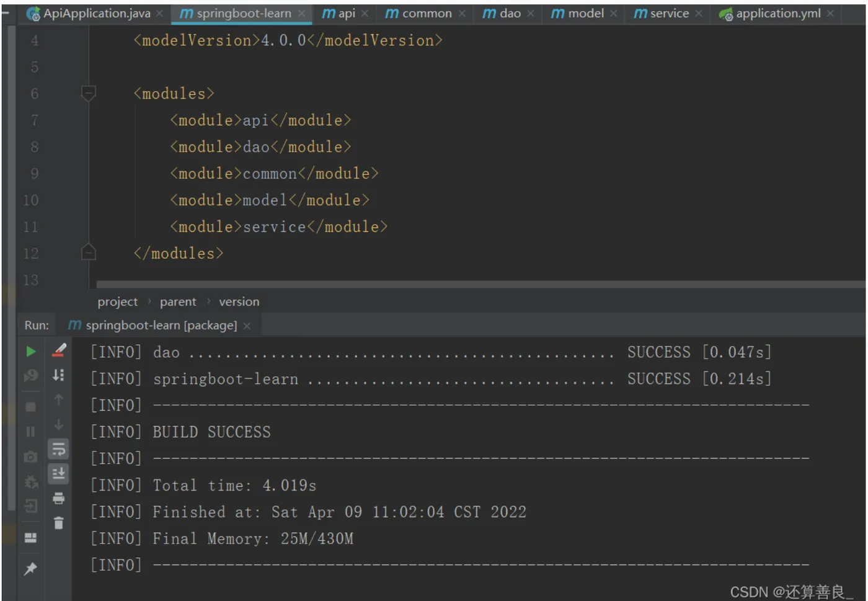Viewport: 868px width, 601px height.
Task: Click the Pause output icon
Action: (30, 432)
